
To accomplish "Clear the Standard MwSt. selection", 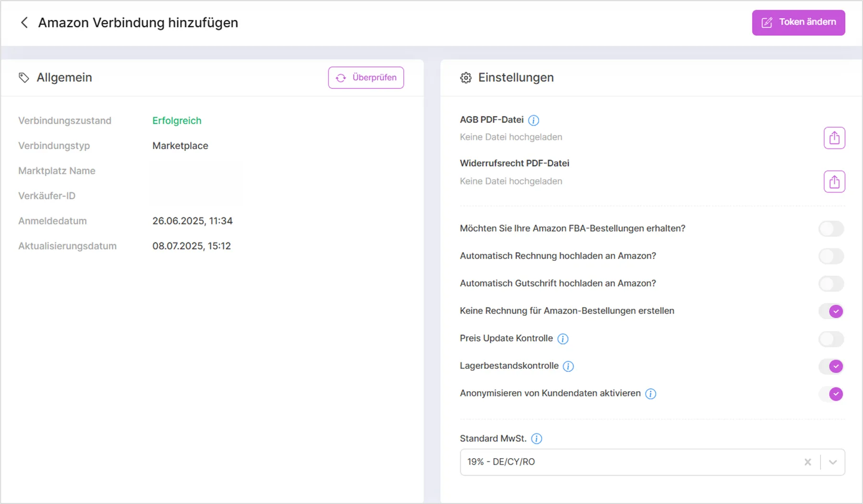I will [x=808, y=462].
